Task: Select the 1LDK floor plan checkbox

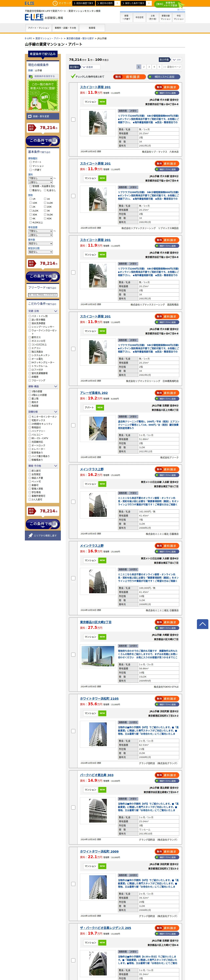Action: (x=45, y=203)
